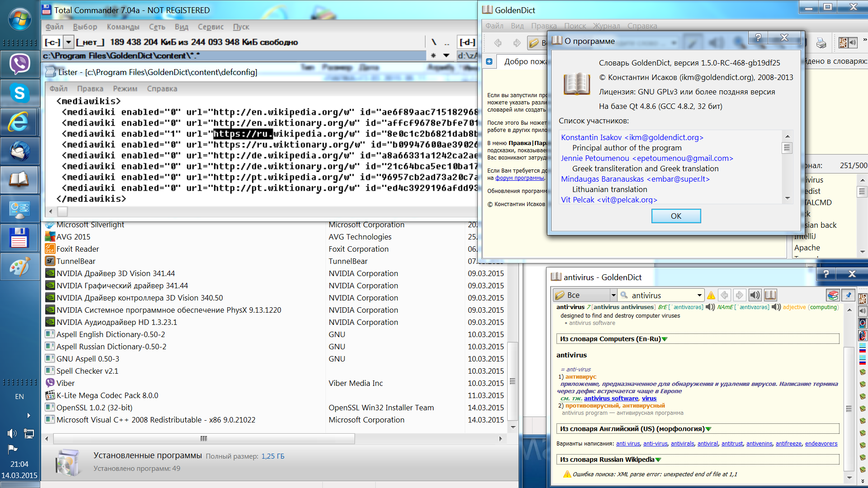
Task: Click the 1,25 ГБ total size value
Action: (273, 456)
